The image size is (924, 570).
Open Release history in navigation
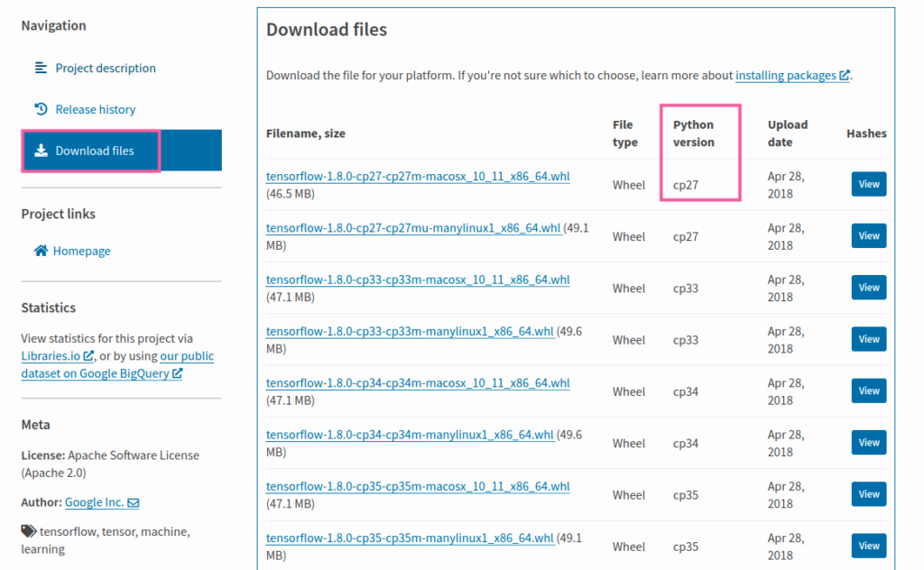[x=96, y=109]
